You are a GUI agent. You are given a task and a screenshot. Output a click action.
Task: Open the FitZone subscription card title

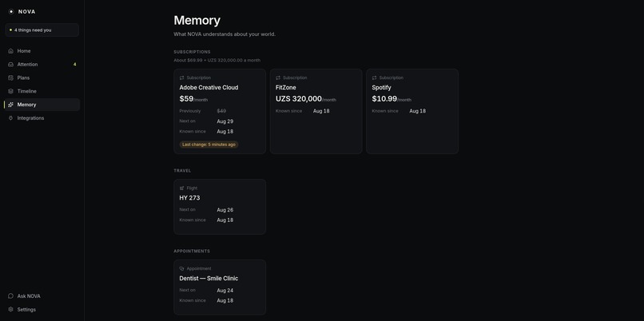pyautogui.click(x=285, y=87)
